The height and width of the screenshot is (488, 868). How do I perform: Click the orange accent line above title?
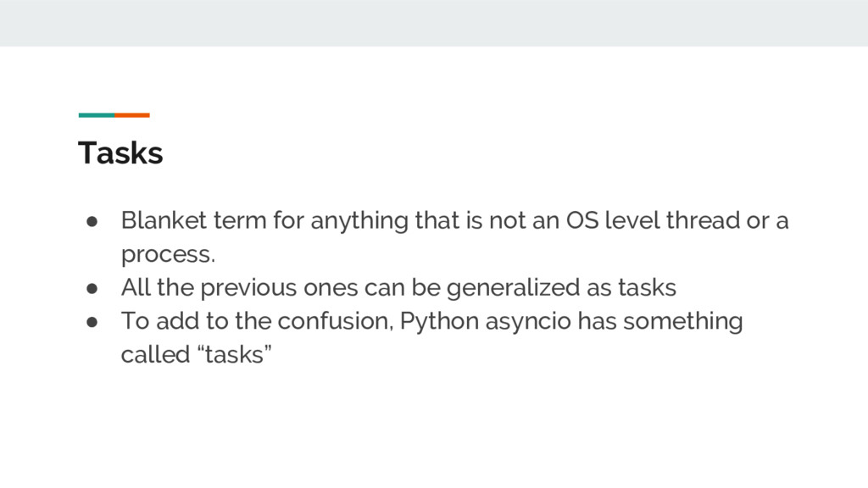[132, 115]
